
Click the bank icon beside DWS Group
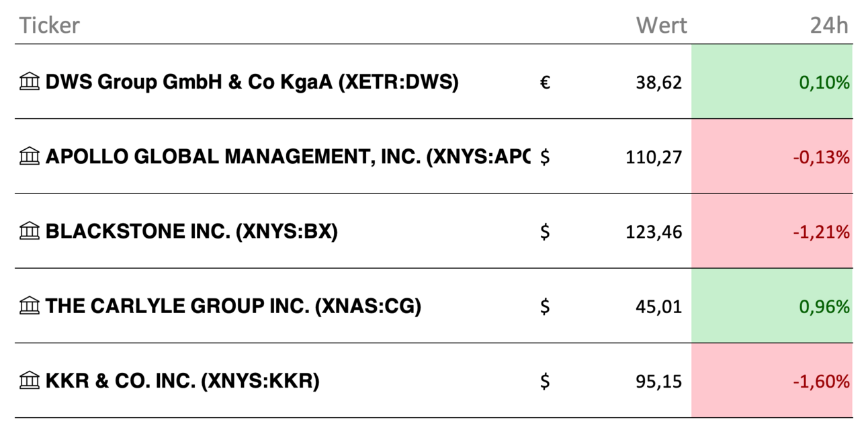click(x=30, y=82)
